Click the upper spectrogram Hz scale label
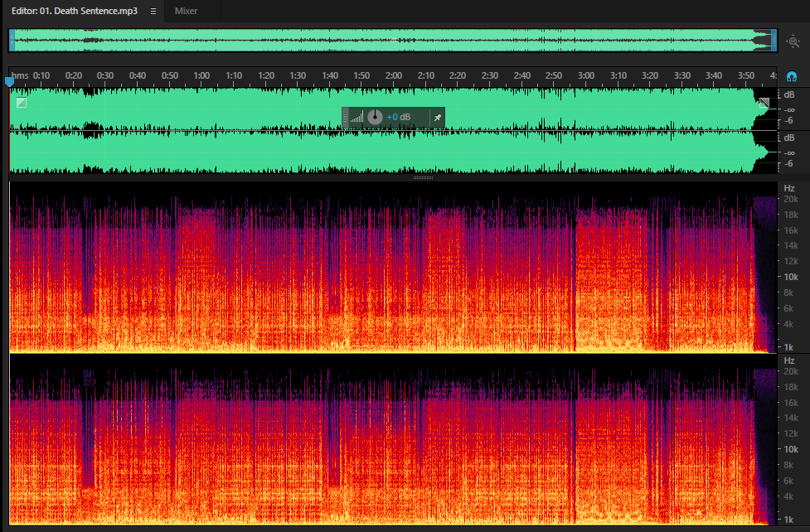Screen dimensions: 810x532 (788, 188)
